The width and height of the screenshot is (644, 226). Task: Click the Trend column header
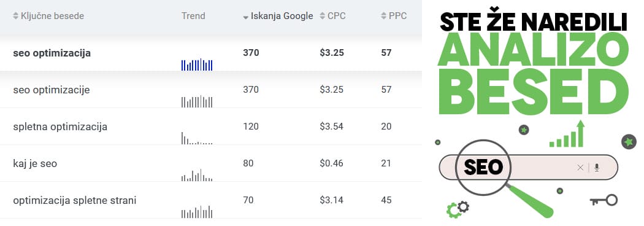coord(193,16)
